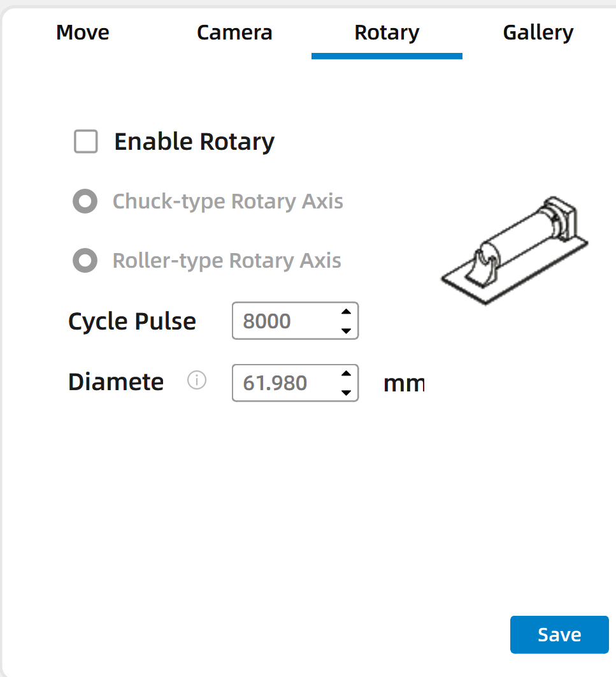The height and width of the screenshot is (677, 616).
Task: Decrease Cycle Pulse with the down arrow
Action: pyautogui.click(x=346, y=330)
